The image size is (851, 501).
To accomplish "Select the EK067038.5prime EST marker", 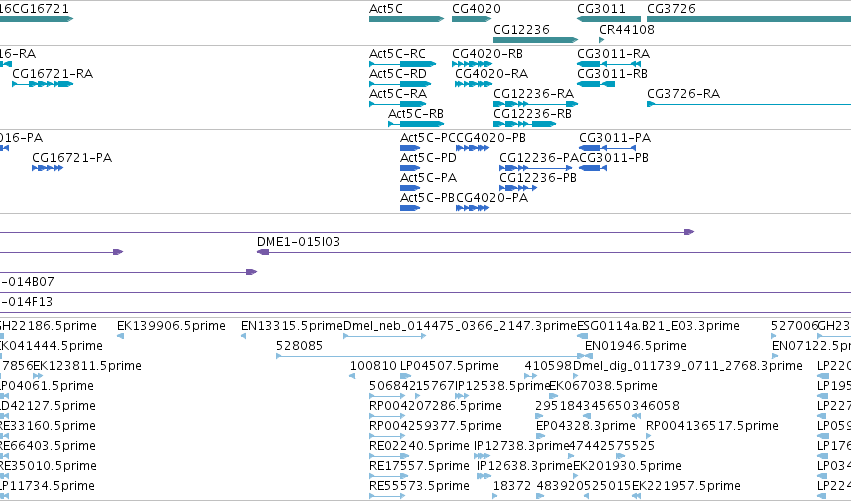I will click(555, 396).
